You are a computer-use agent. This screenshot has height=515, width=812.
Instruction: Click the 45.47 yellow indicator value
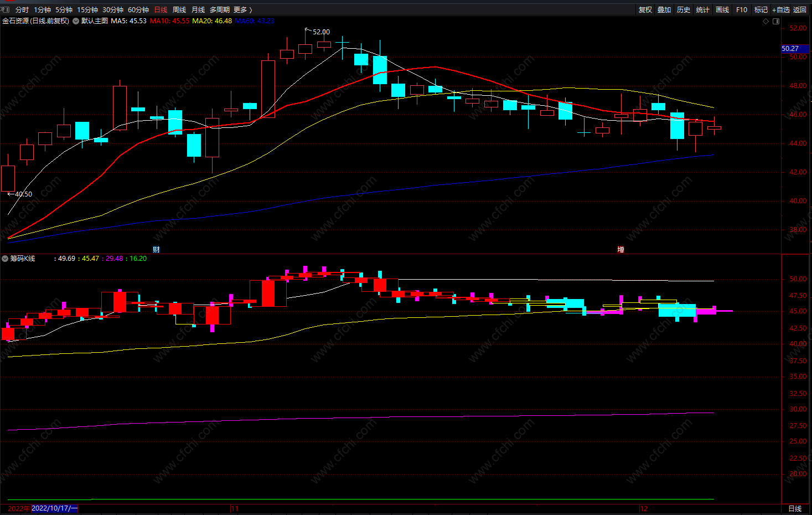[x=90, y=259]
